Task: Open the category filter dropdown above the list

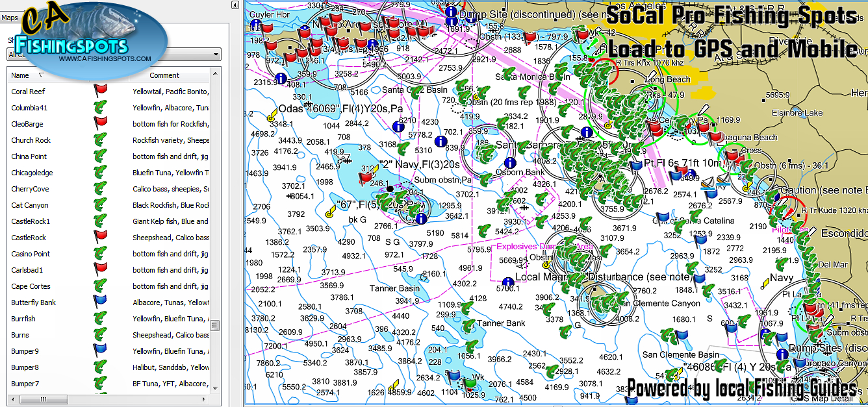Action: point(216,55)
